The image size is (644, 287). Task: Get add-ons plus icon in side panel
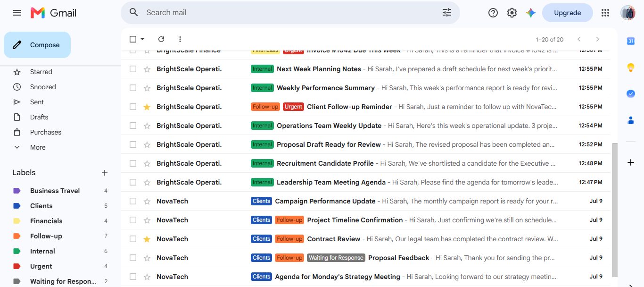631,162
